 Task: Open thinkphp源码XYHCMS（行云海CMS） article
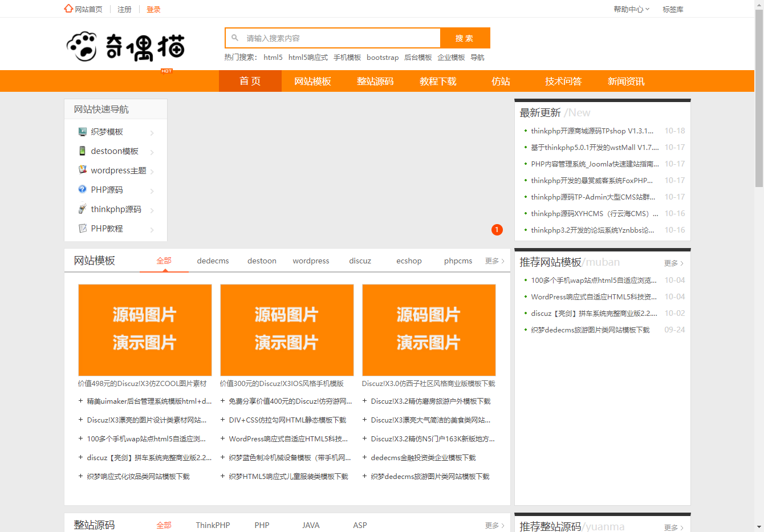(x=595, y=213)
